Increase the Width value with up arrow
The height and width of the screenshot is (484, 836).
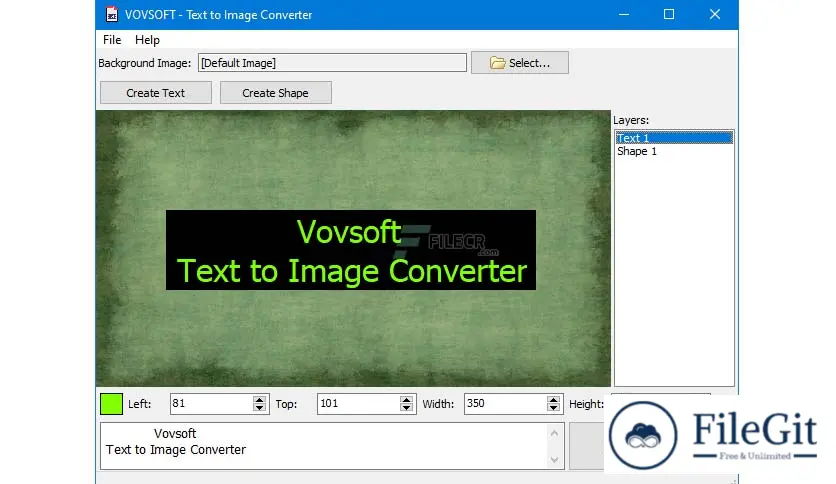pyautogui.click(x=554, y=399)
